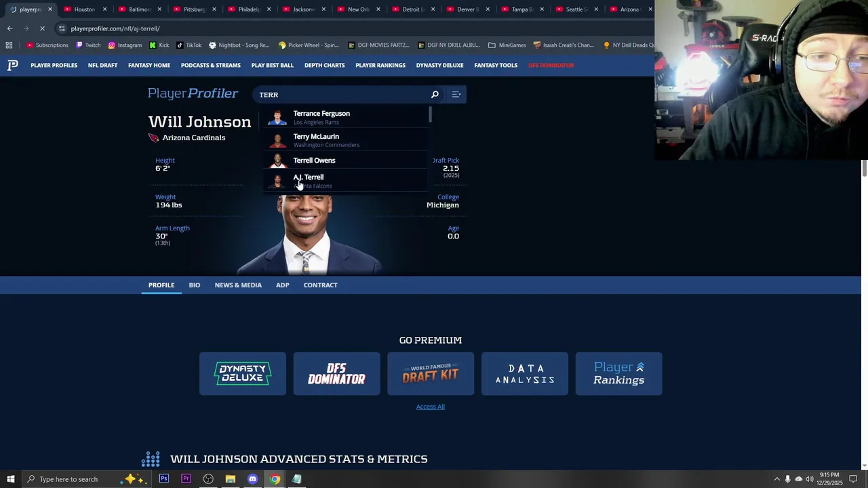
Task: Switch to the Detroit browser tab
Action: 412,9
